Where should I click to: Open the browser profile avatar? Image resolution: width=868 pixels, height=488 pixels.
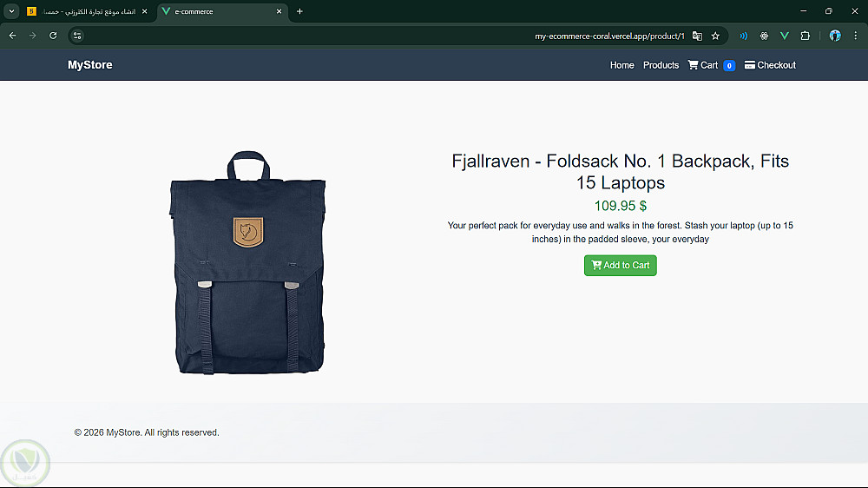pos(835,36)
